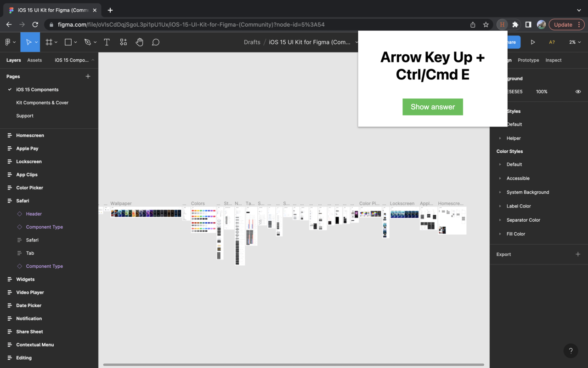Viewport: 588px width, 368px height.
Task: Add a new page with plus icon
Action: pyautogui.click(x=88, y=76)
